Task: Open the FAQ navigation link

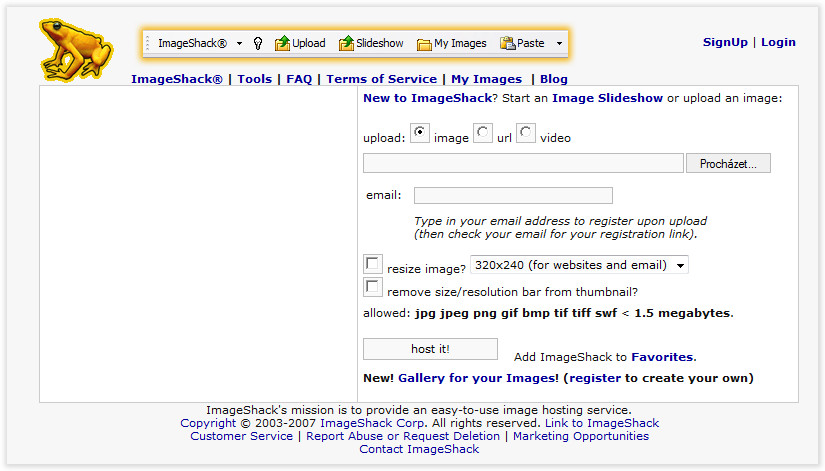Action: click(x=299, y=79)
